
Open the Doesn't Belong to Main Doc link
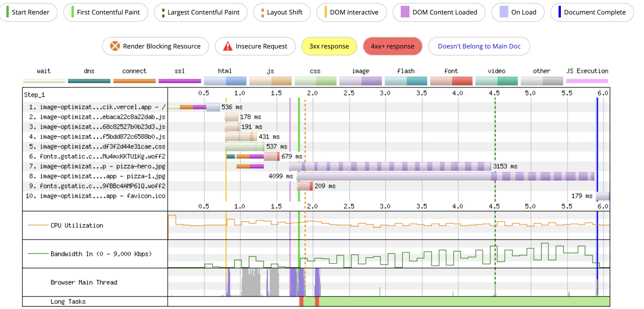click(479, 46)
